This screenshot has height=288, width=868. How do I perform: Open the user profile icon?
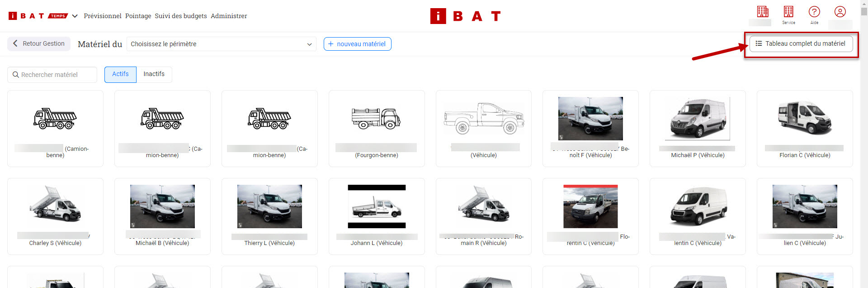(840, 12)
